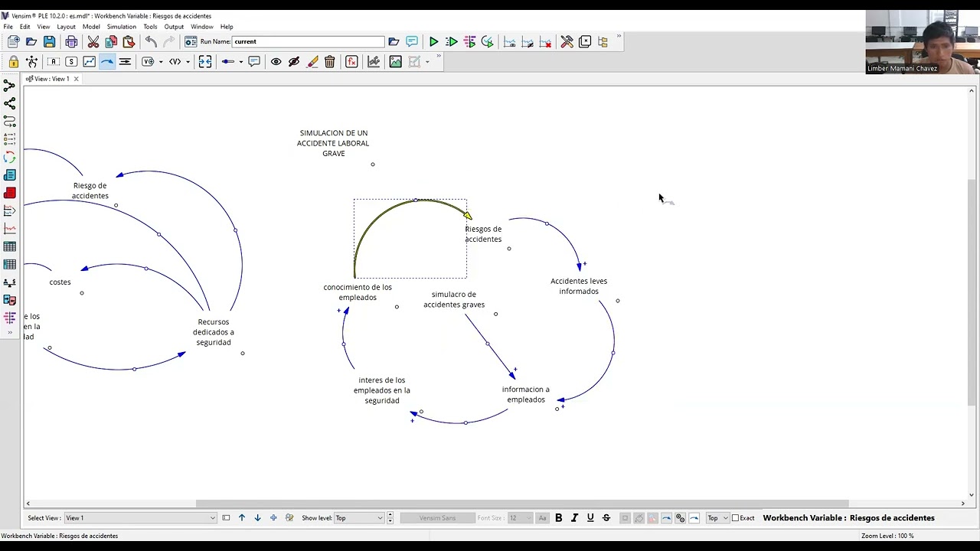Expand the left sidebar overflow chevron

pyautogui.click(x=10, y=332)
